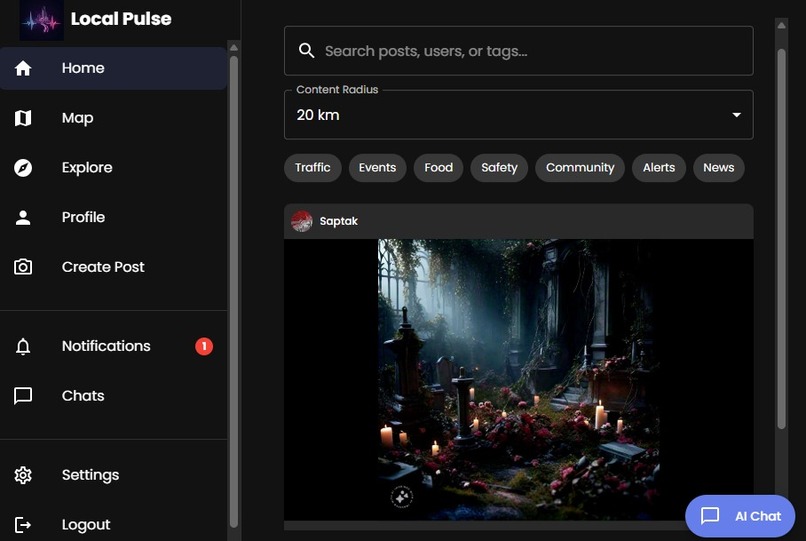Click the Home house icon
This screenshot has width=806, height=541.
23,68
